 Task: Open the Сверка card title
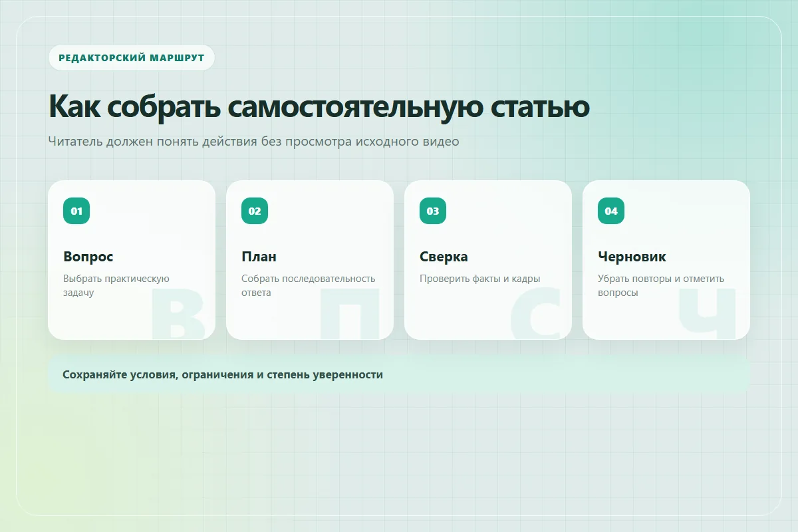[444, 257]
